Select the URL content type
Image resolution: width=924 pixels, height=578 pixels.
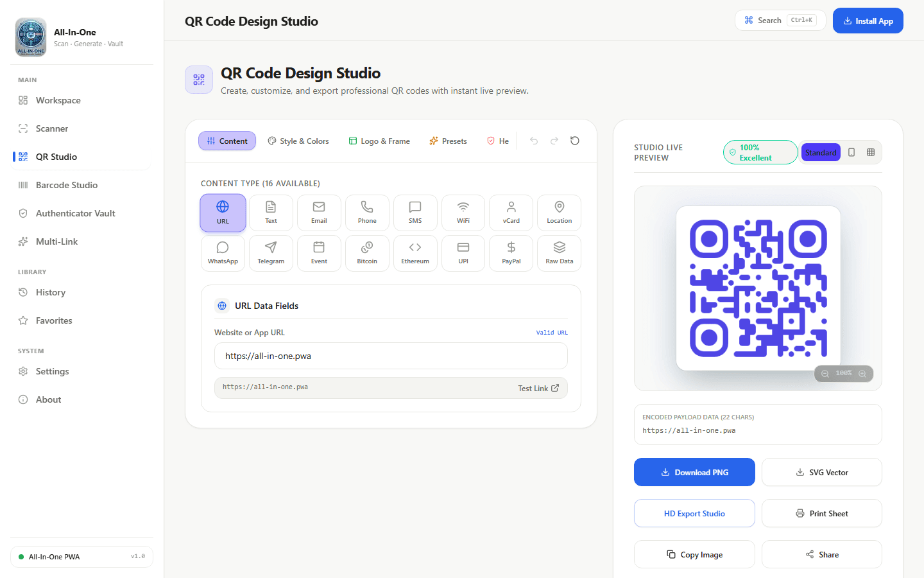pos(223,213)
